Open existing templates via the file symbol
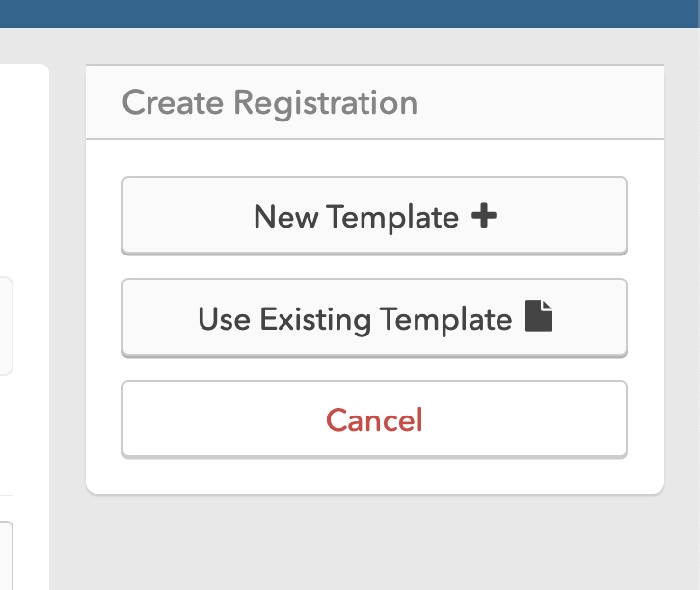The height and width of the screenshot is (590, 700). tap(539, 317)
